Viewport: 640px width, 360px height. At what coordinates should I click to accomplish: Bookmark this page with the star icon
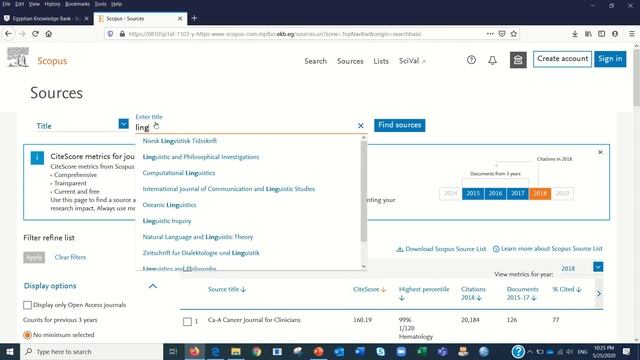(514, 34)
